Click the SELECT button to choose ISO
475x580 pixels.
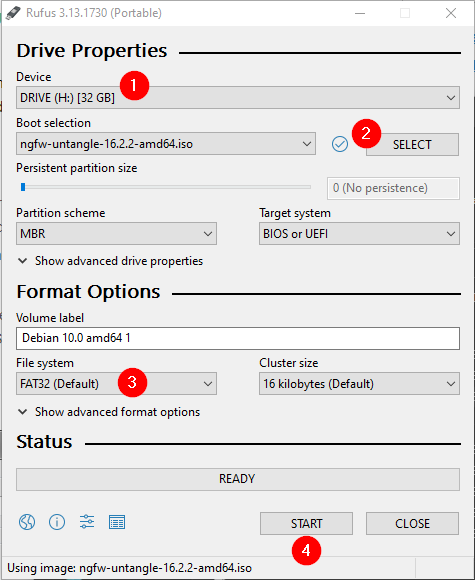[412, 145]
